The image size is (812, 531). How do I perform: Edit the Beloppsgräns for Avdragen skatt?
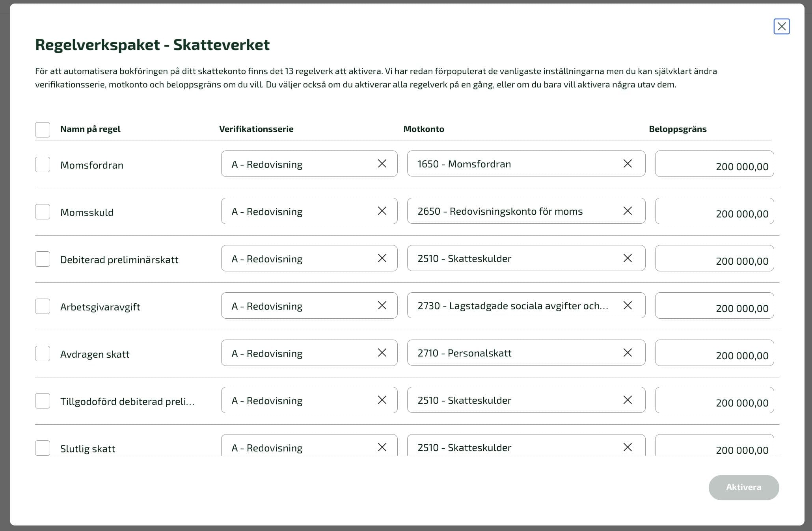[714, 353]
